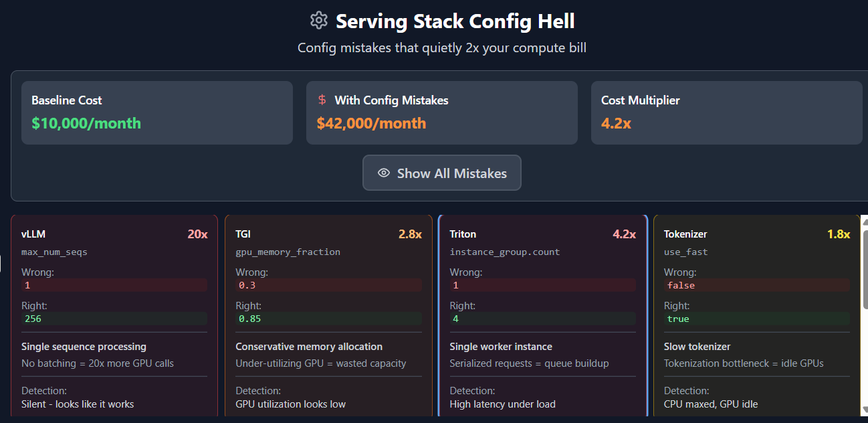Click the Serving Stack Config Hell title

coord(455,21)
